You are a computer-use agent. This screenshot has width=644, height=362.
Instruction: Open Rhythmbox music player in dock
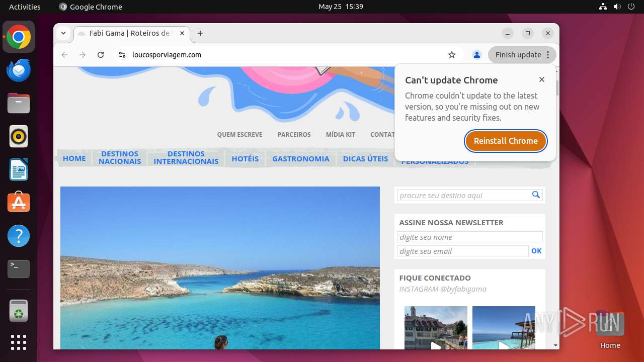[x=19, y=136]
